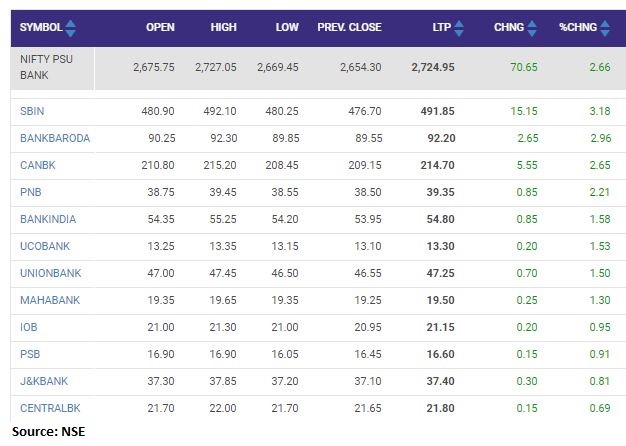
Task: Select UNIONBANK in the table
Action: pyautogui.click(x=50, y=273)
